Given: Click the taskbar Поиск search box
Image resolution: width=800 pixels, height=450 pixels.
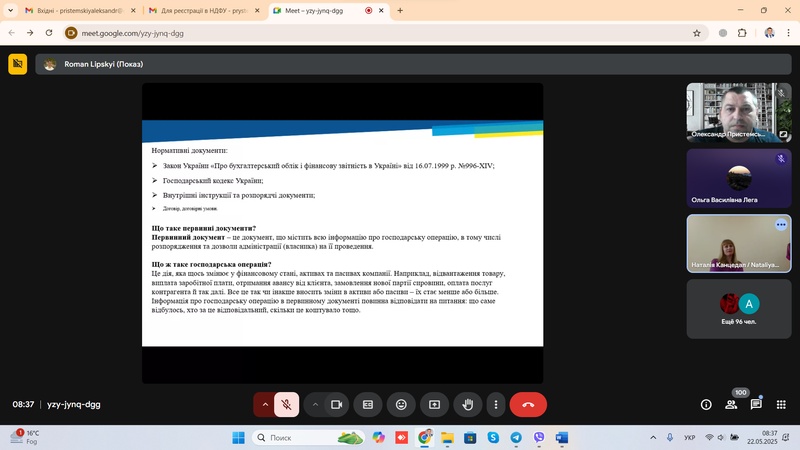Looking at the screenshot, I should click(309, 438).
